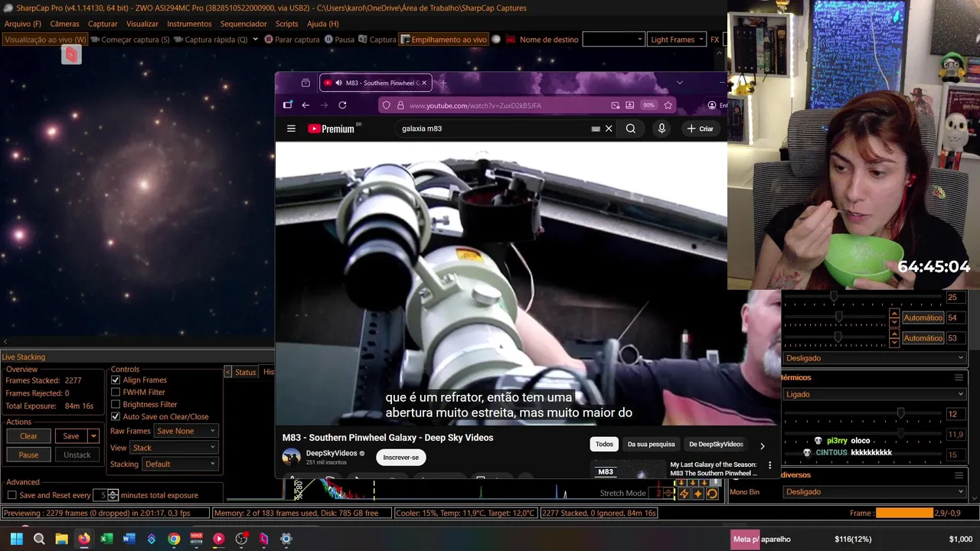Open the 'My Last Galaxy' M83 thumbnail

[629, 469]
